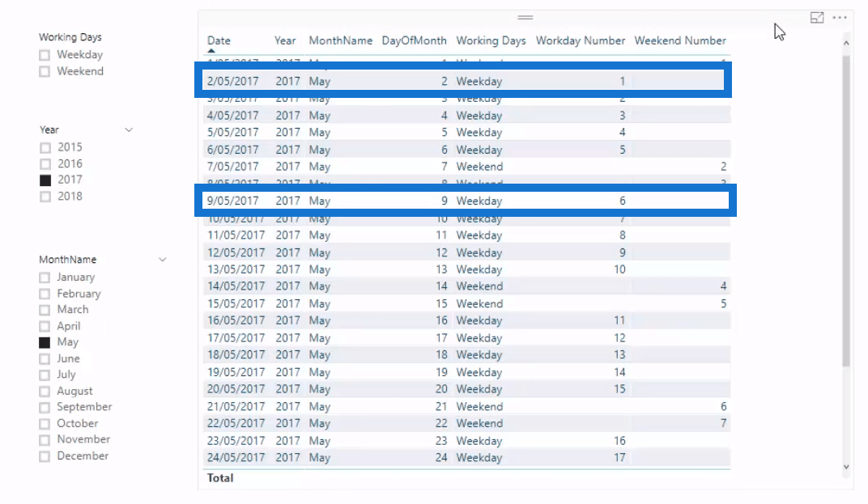Viewport: 868px width, 504px height.
Task: Click Weekend in the 7/05/2017 row
Action: [479, 167]
